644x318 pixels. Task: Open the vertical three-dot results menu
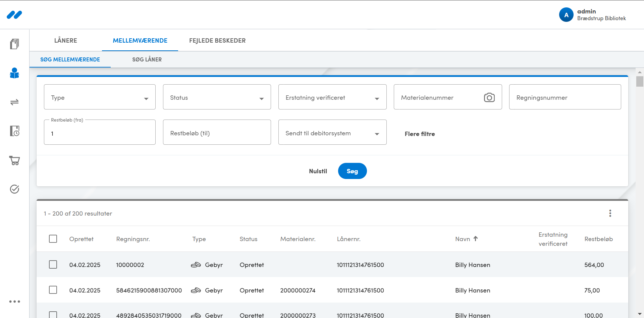(x=610, y=213)
